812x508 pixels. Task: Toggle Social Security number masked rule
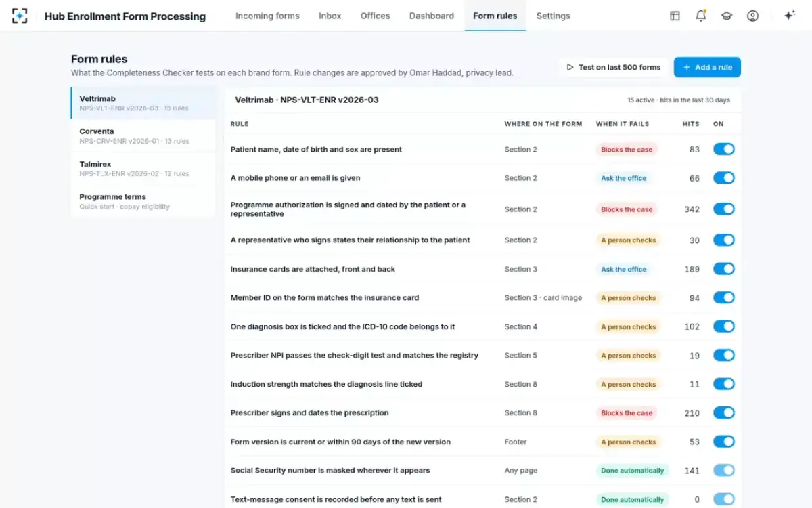click(x=723, y=470)
